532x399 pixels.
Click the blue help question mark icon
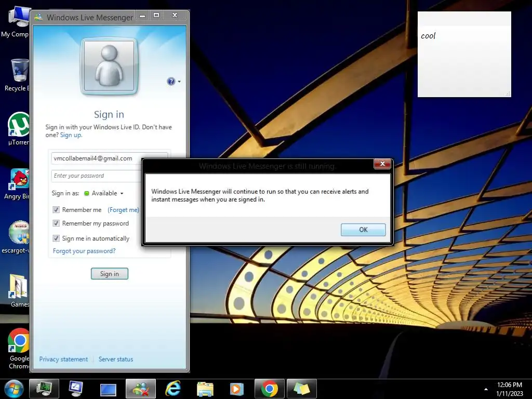(x=171, y=82)
